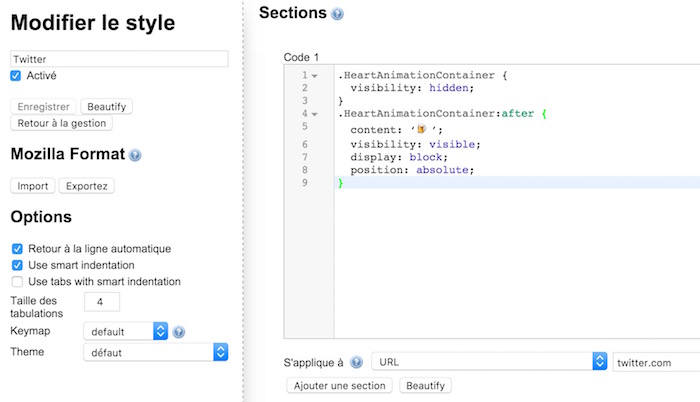
Task: Click Ajouter une section button
Action: click(339, 385)
